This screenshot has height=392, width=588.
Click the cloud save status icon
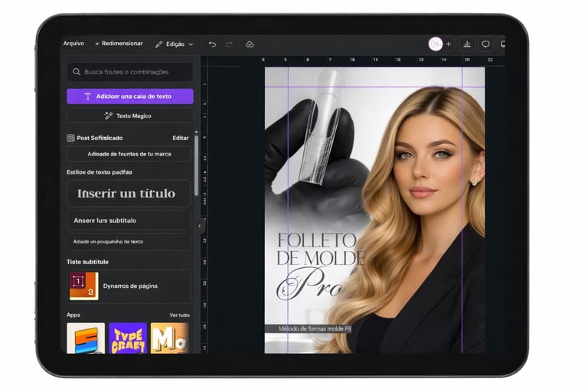click(x=250, y=44)
